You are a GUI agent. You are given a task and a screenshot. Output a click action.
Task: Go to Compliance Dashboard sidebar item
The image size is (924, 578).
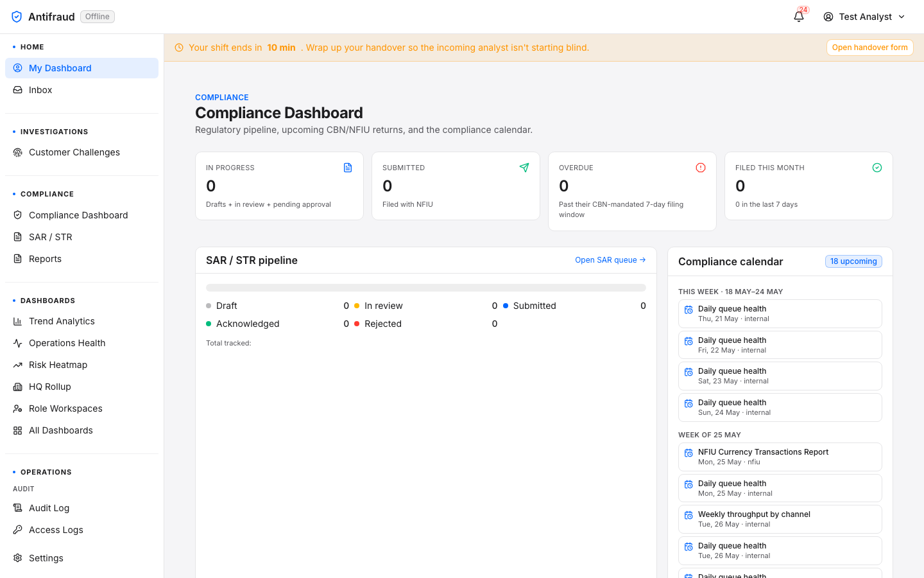click(81, 215)
